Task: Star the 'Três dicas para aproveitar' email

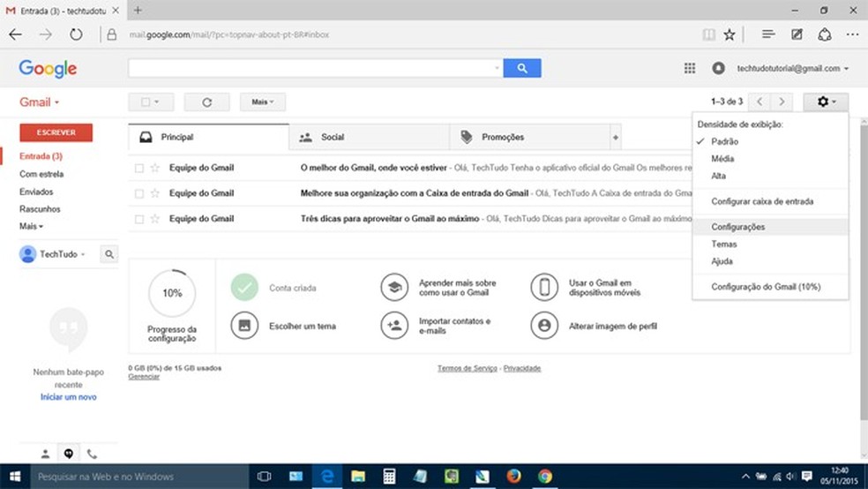Action: click(x=155, y=219)
